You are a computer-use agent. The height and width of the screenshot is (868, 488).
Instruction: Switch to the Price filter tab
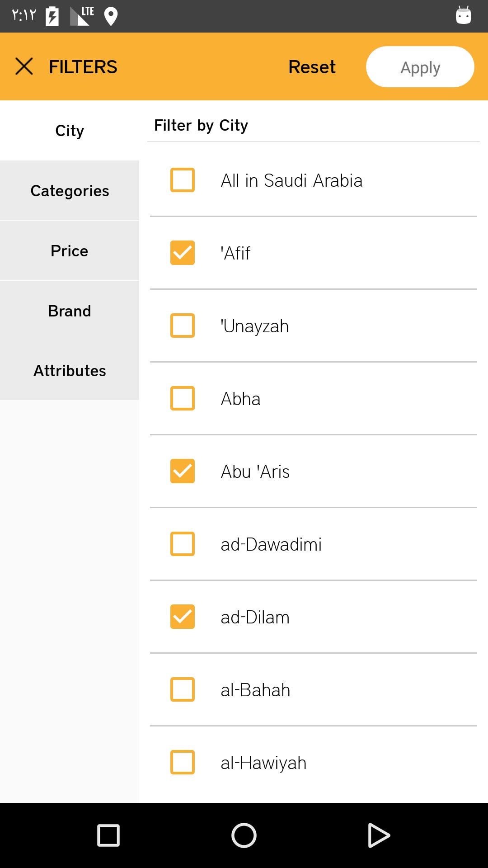[70, 250]
